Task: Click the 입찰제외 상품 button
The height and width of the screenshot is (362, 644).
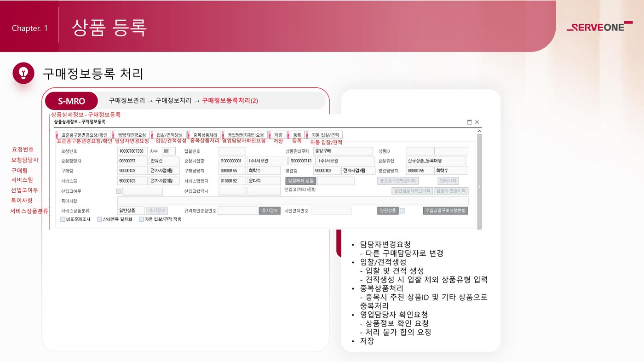Action: point(300,181)
